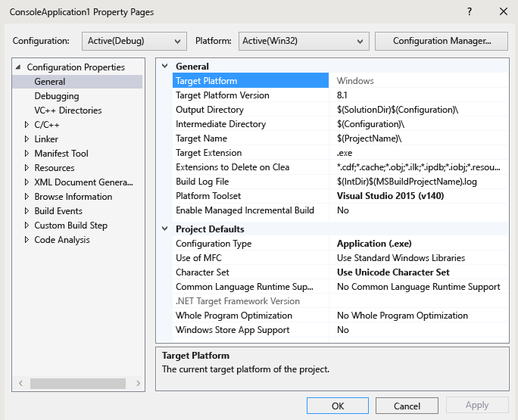Expand the C/C++ tree node
The height and width of the screenshot is (420, 518).
tap(27, 125)
